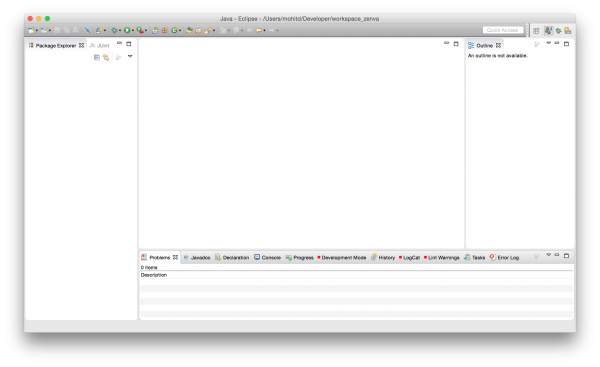Open the Outline view menu arrow
Image resolution: width=600 pixels, height=367 pixels.
click(x=548, y=43)
